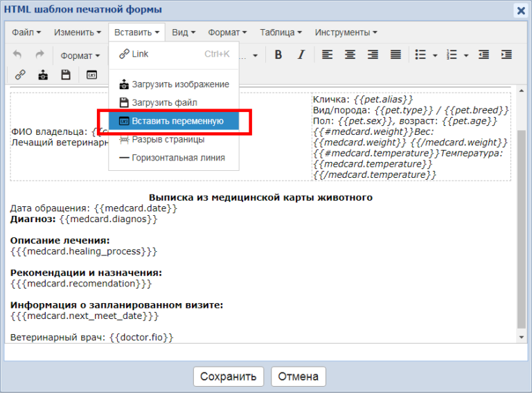
Task: Click the Undo arrow icon
Action: pos(17,55)
